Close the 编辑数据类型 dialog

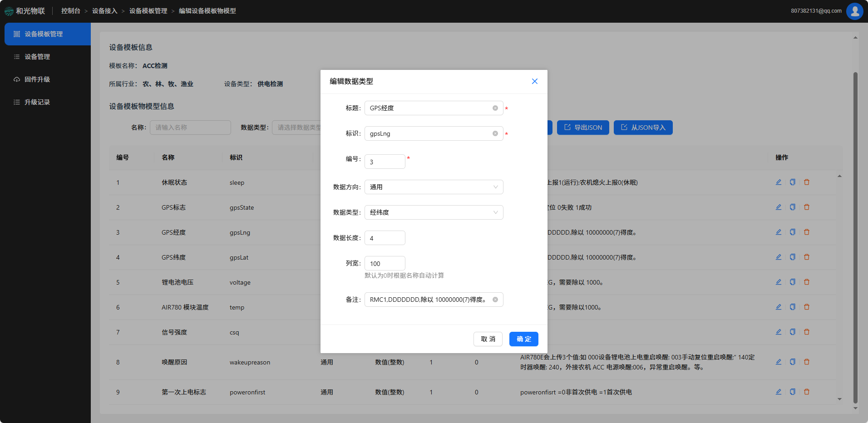pyautogui.click(x=535, y=81)
